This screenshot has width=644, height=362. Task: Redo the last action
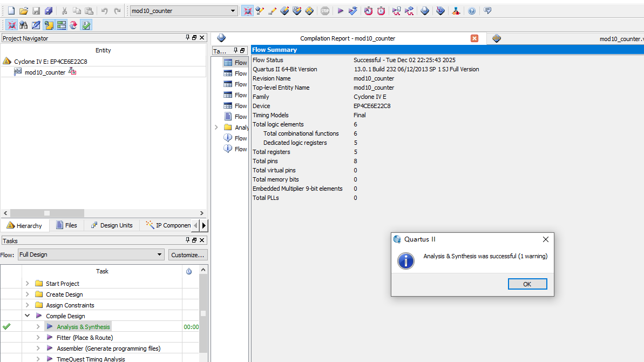click(117, 11)
